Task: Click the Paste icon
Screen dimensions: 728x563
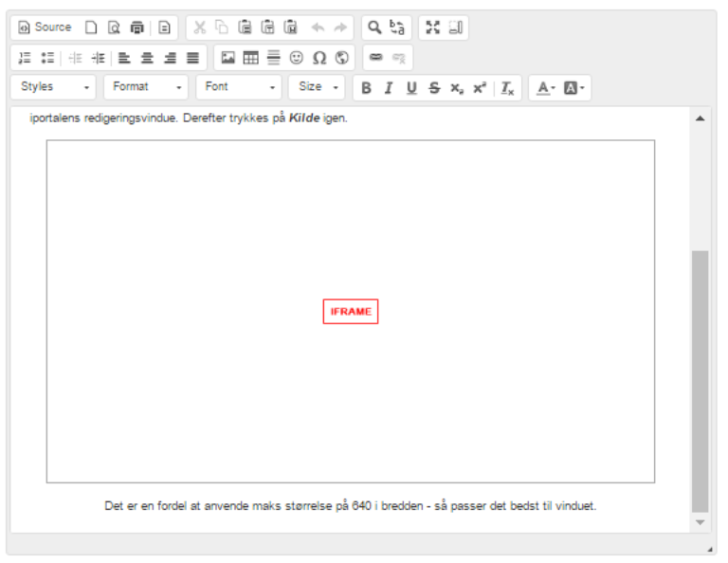Action: tap(245, 27)
